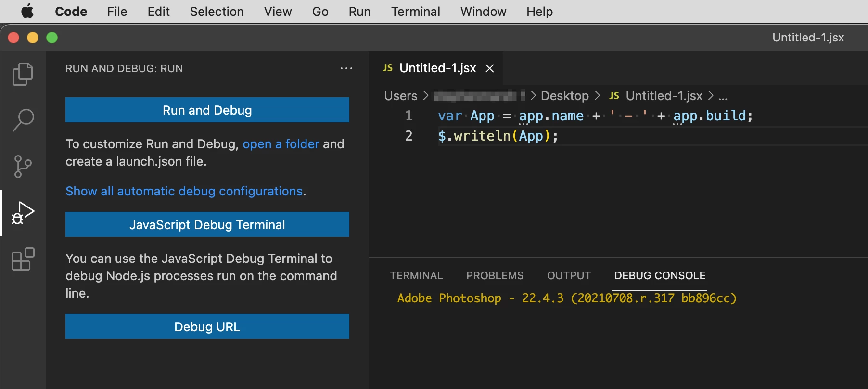
Task: Close the Untitled-1.jsx editor tab
Action: [490, 68]
